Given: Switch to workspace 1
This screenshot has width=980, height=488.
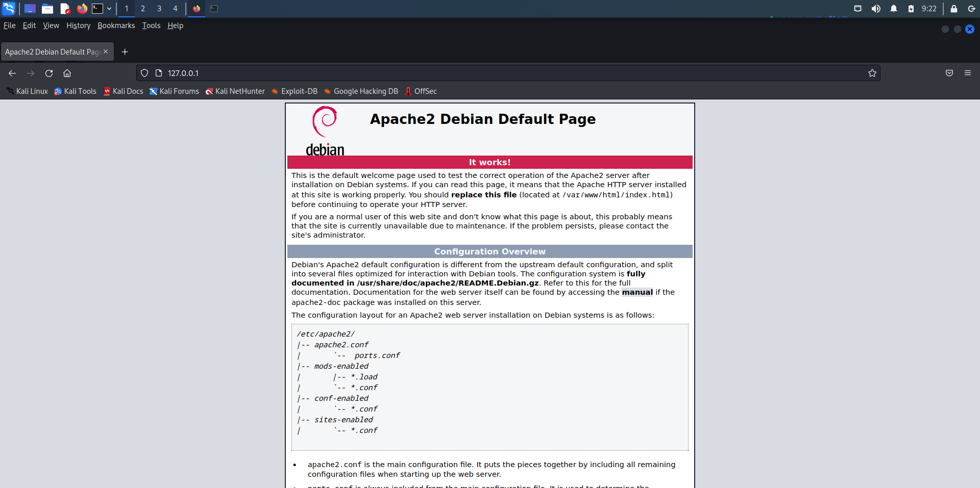Looking at the screenshot, I should pyautogui.click(x=127, y=9).
